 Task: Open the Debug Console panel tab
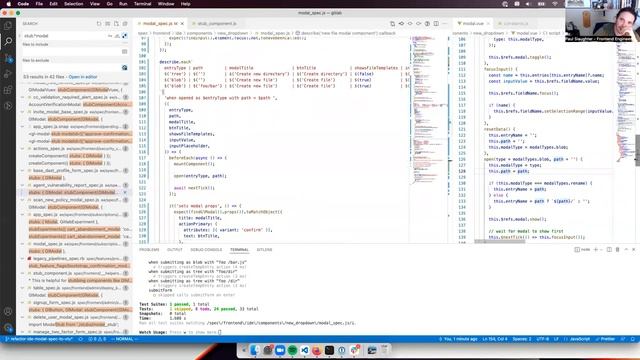tap(206, 249)
